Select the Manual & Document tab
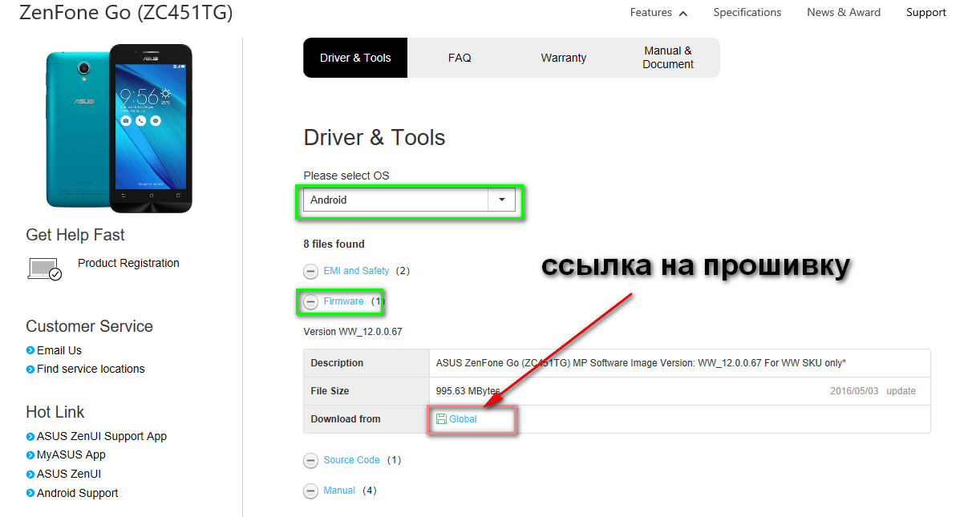Image resolution: width=980 pixels, height=517 pixels. 667,58
